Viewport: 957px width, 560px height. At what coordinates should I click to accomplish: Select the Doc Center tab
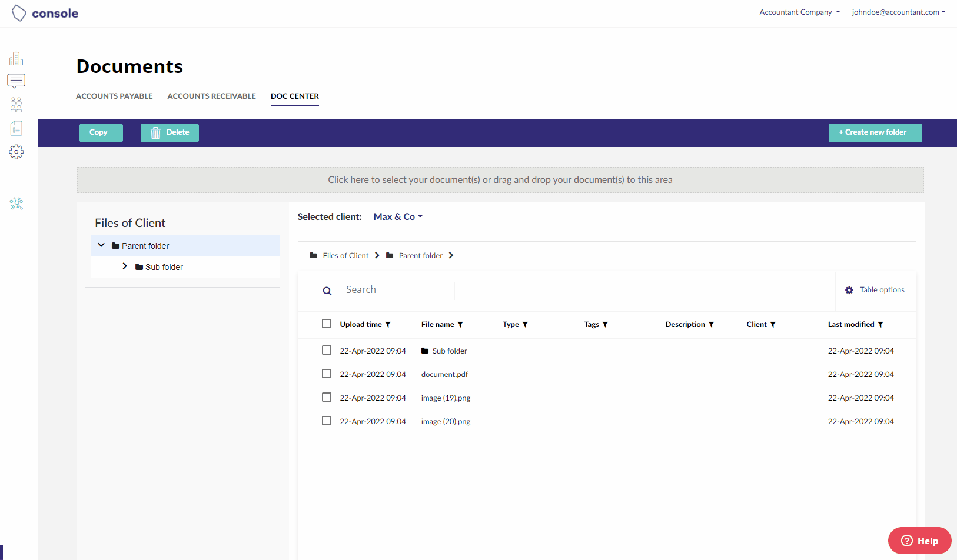[x=295, y=96]
